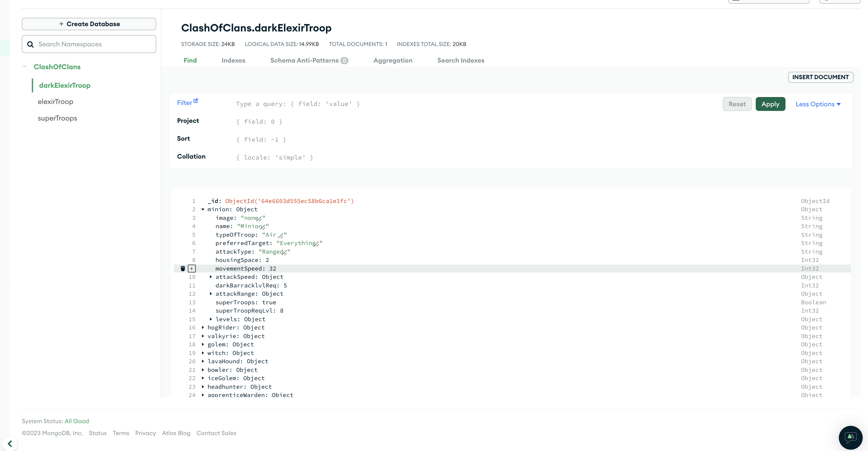Image resolution: width=868 pixels, height=451 pixels.
Task: Open the Aggregation tab
Action: coord(393,60)
